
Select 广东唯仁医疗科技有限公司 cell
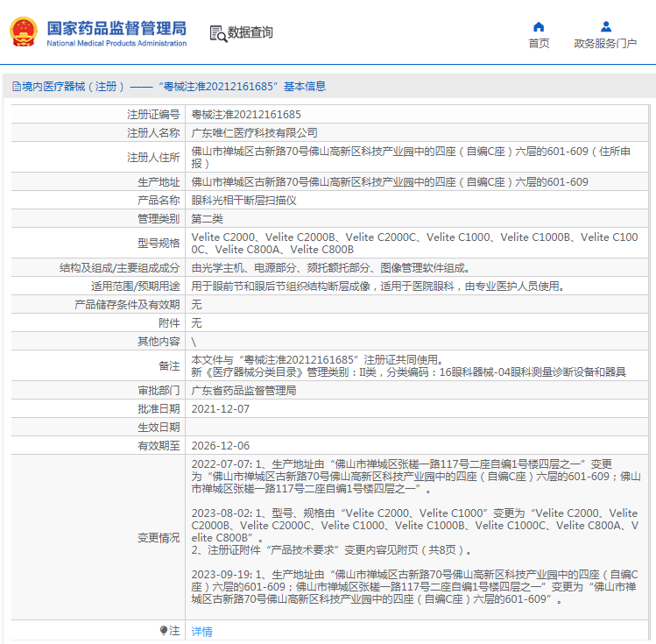coord(254,133)
